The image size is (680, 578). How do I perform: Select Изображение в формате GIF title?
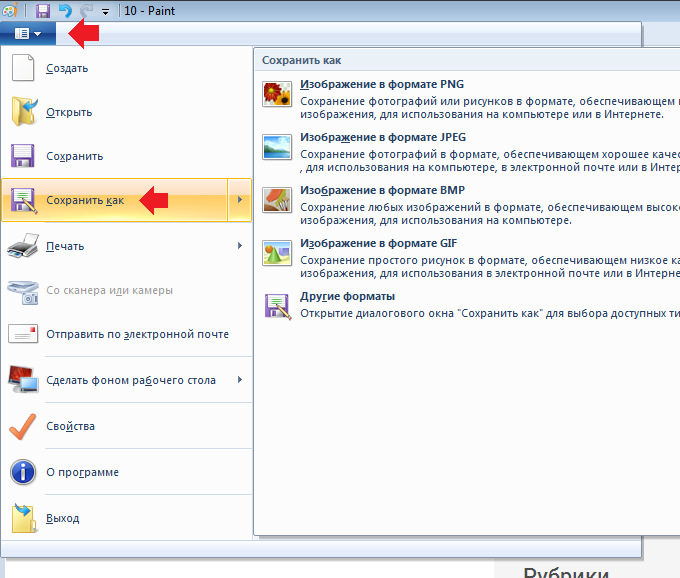[379, 243]
